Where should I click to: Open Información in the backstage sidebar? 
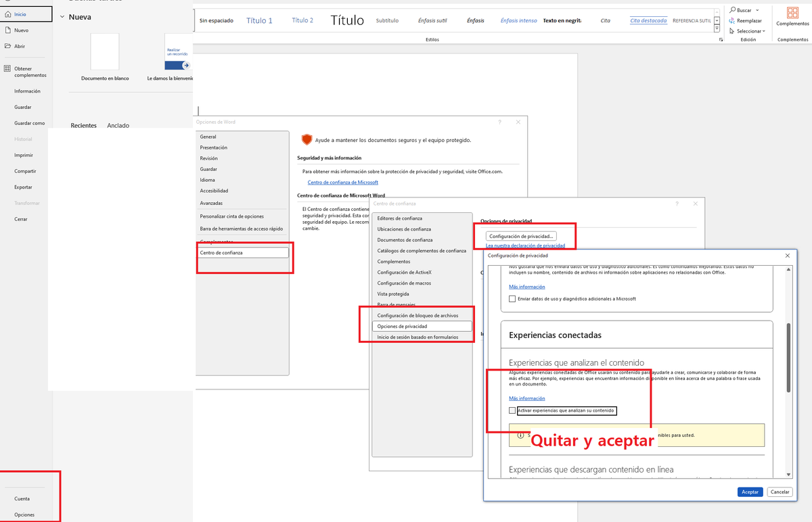click(x=26, y=91)
